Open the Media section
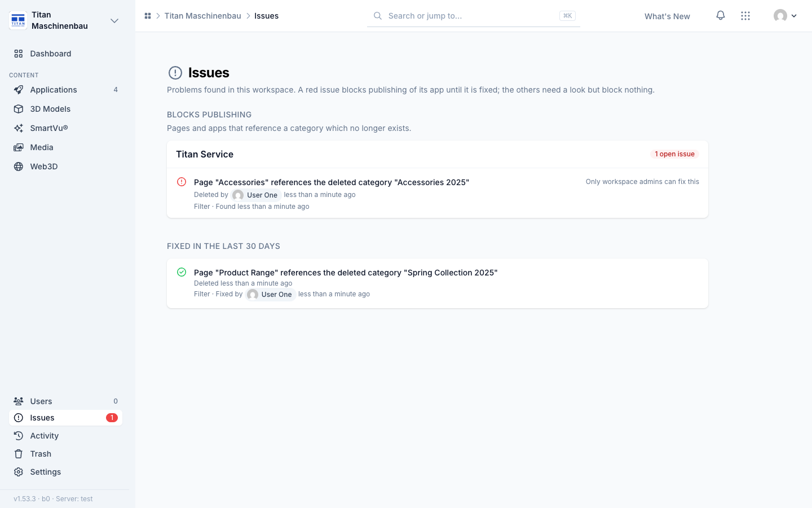812x508 pixels. click(x=65, y=147)
